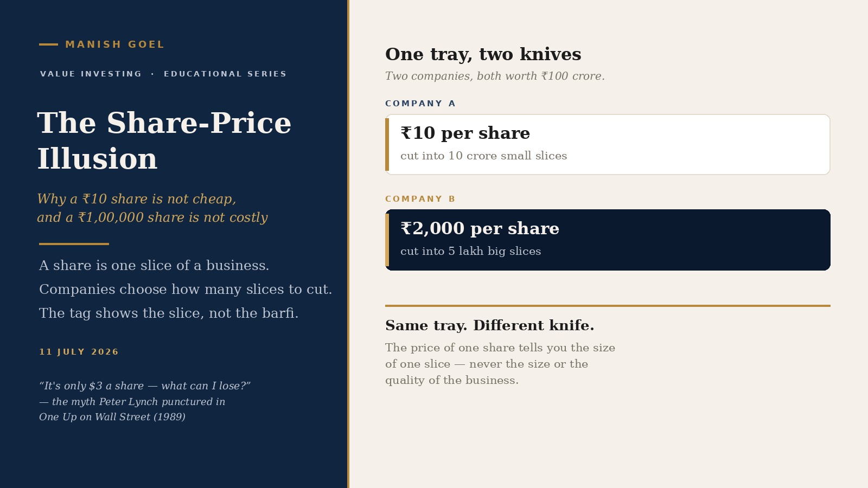Click the text 'Companies choose how many slices to cut'

[186, 289]
